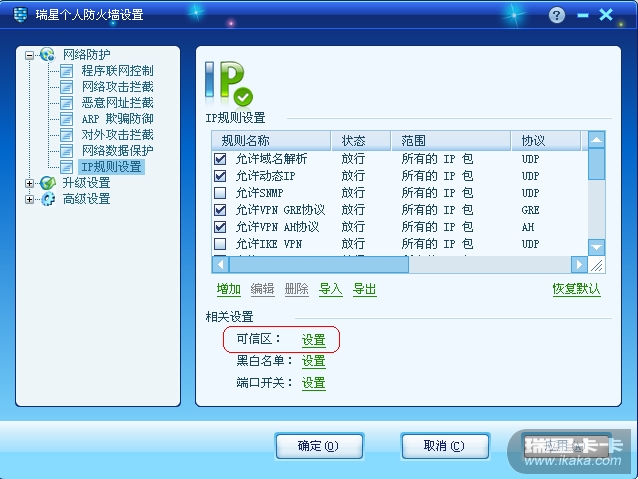Open 恶意网址拦截 in the tree
638x479 pixels.
pos(117,103)
